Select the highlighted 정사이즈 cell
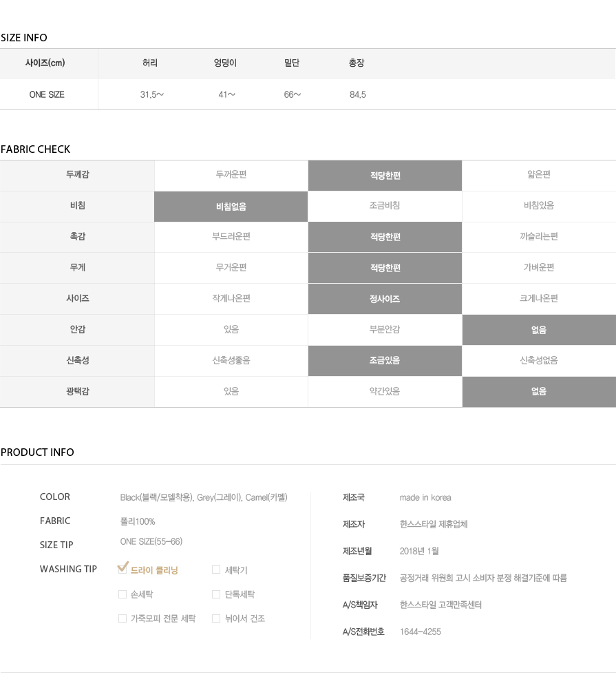616x677 pixels. (385, 299)
